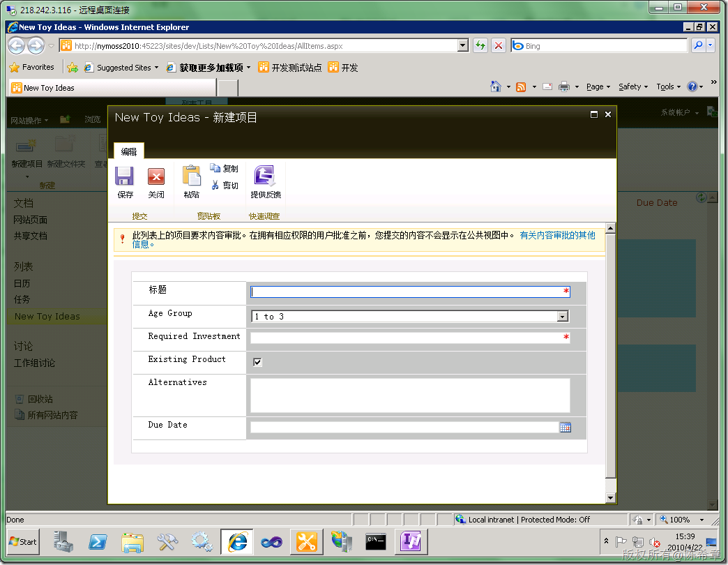The image size is (728, 565).
Task: Open the Age Group dropdown
Action: tap(562, 317)
